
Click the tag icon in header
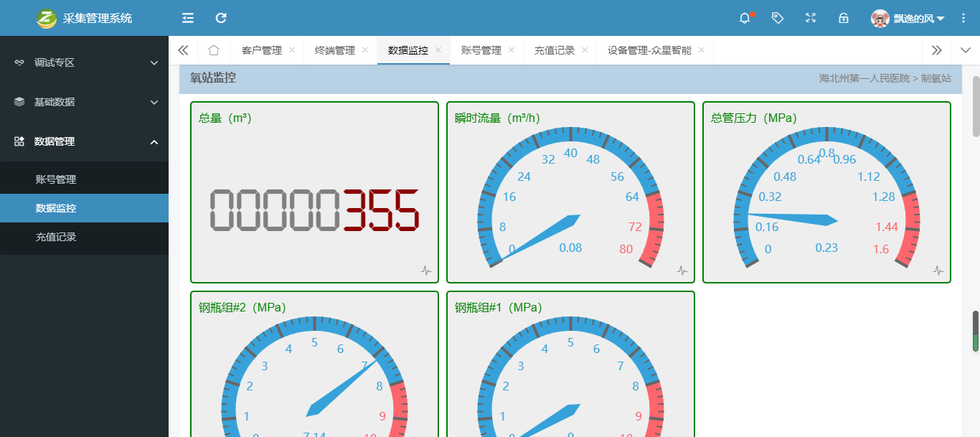coord(778,18)
